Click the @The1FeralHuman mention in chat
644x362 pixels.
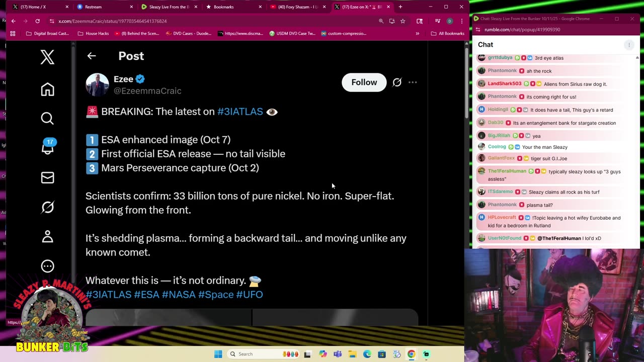click(558, 238)
